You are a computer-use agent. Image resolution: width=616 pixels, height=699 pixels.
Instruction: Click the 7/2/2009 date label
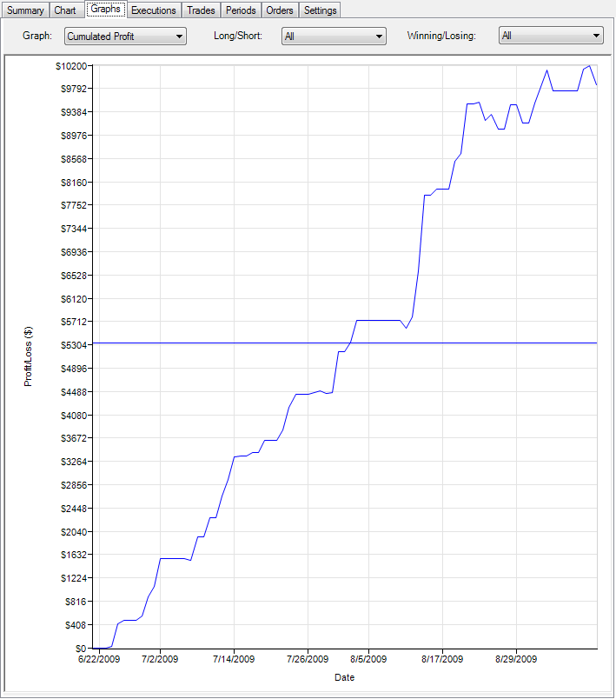pyautogui.click(x=160, y=659)
